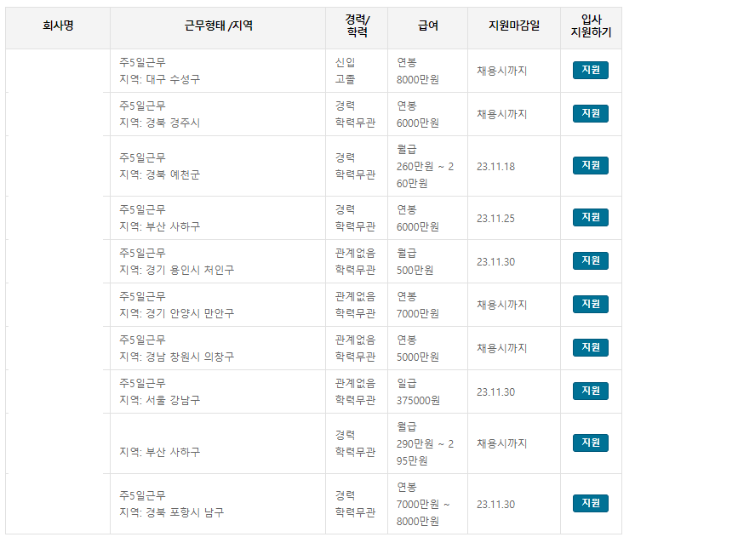This screenshot has height=560, width=738.
Task: Select the 8000만원 salary cell
Action: coord(428,71)
